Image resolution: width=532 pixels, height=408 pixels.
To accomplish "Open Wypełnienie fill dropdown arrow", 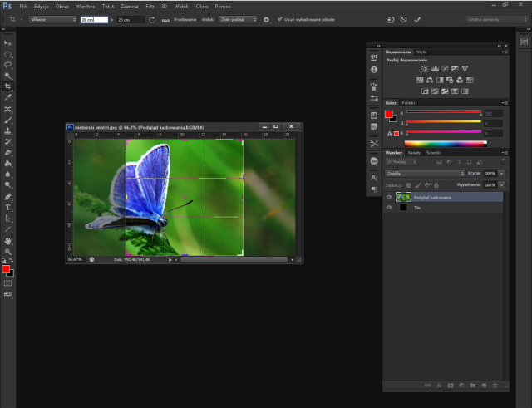I will 502,184.
